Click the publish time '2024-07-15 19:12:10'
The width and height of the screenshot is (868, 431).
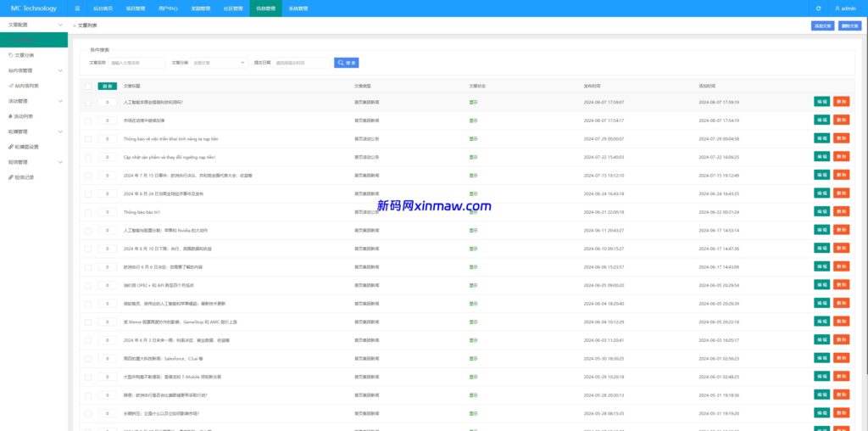[x=604, y=176]
